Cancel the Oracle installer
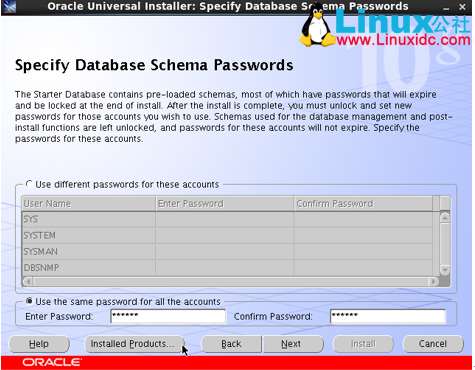 point(433,344)
